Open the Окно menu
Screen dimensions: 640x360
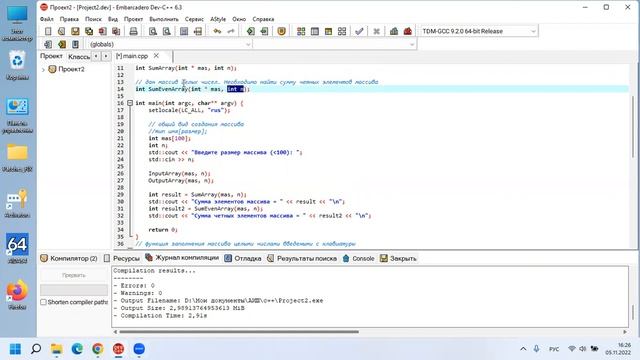(239, 19)
